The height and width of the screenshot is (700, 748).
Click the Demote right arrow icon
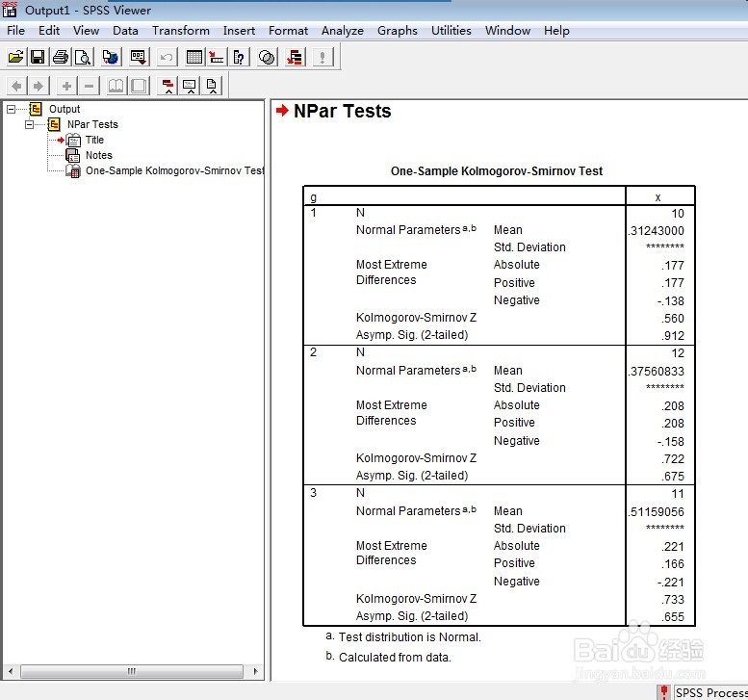[x=39, y=86]
